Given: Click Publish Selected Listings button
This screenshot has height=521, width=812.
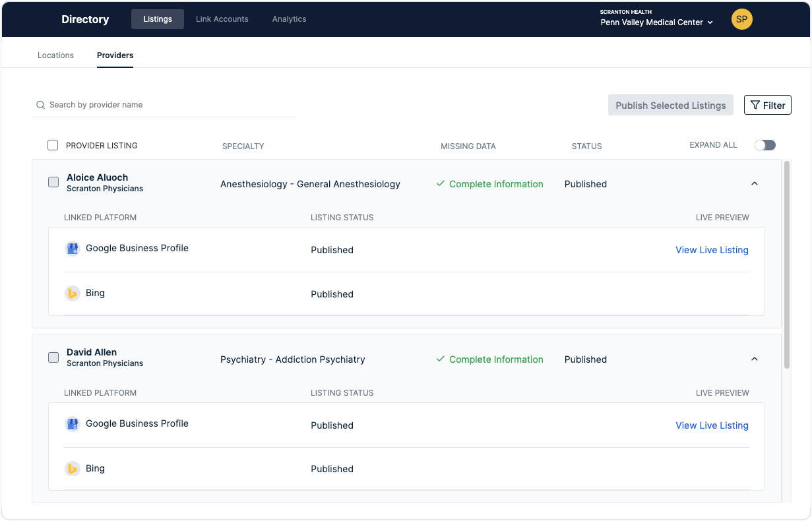Looking at the screenshot, I should [x=670, y=105].
